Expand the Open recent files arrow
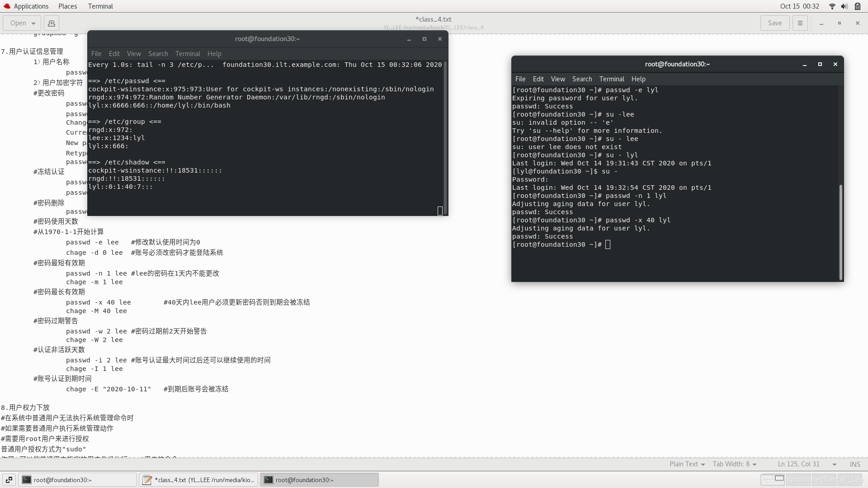The height and width of the screenshot is (488, 868). tap(33, 23)
